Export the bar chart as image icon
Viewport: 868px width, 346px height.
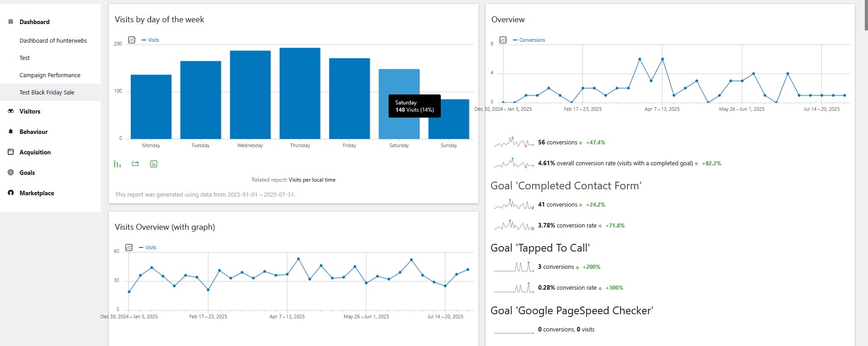153,164
